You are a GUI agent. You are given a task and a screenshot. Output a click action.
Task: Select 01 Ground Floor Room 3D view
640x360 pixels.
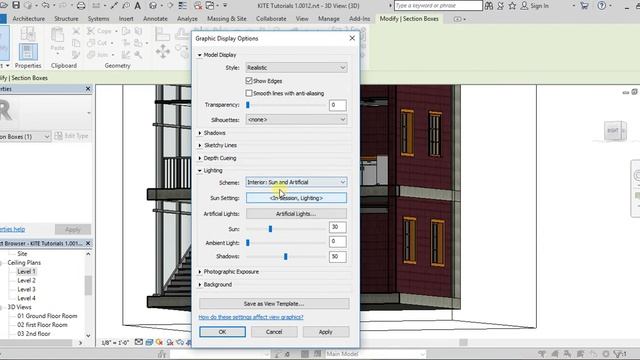pyautogui.click(x=47, y=316)
